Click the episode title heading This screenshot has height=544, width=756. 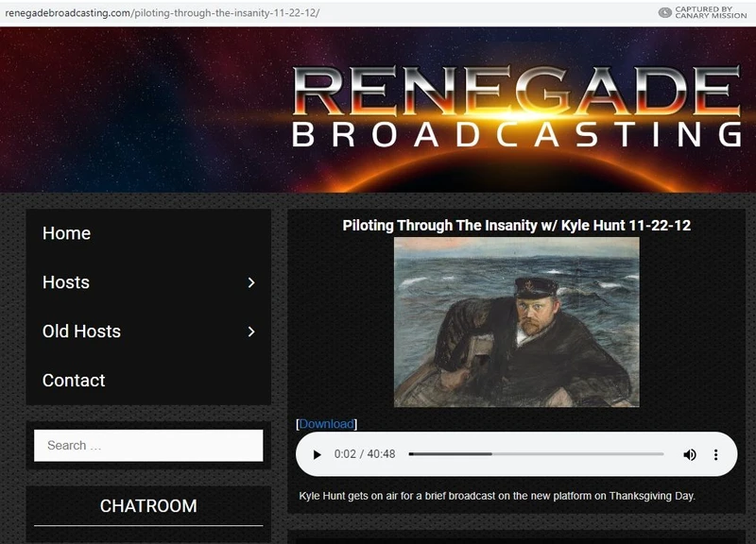518,227
